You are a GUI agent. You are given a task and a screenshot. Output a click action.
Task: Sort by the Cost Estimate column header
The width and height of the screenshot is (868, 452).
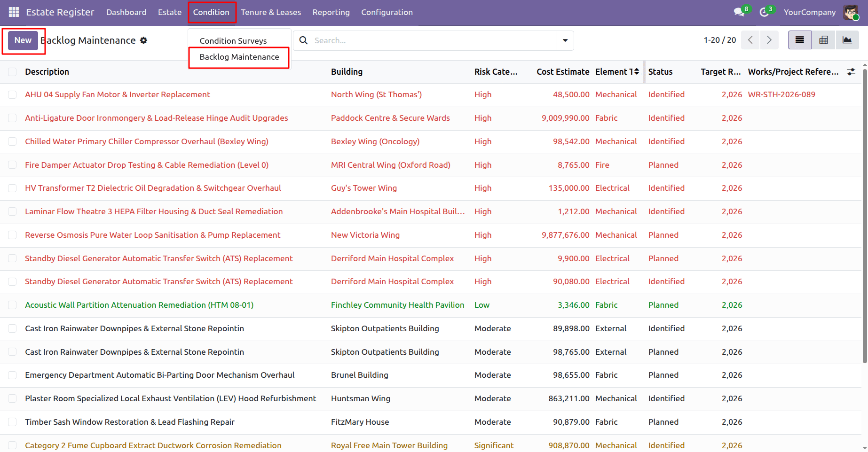tap(563, 72)
